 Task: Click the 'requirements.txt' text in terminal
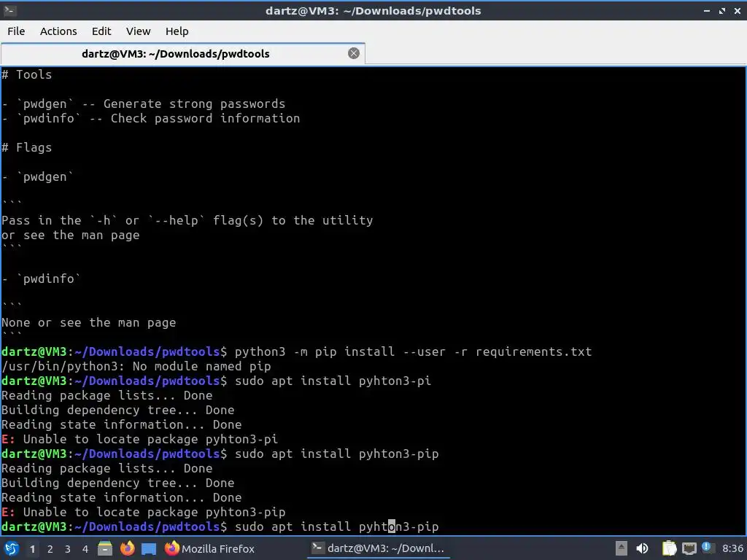[x=533, y=352]
